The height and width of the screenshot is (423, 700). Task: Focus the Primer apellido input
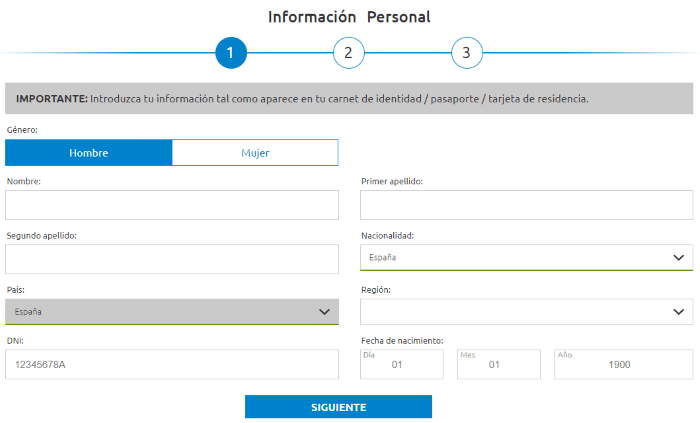point(526,205)
